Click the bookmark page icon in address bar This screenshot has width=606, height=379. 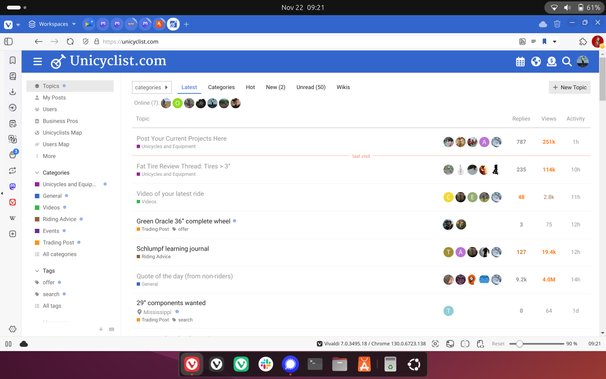(x=544, y=41)
